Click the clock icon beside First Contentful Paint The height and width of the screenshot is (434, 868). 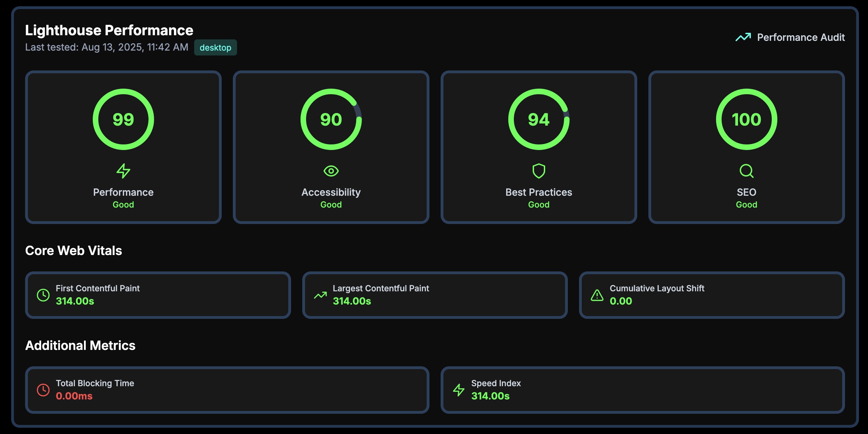(43, 295)
